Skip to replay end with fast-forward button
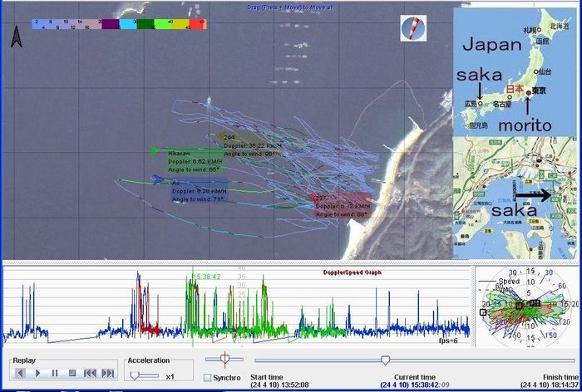The height and width of the screenshot is (392, 582). [107, 374]
